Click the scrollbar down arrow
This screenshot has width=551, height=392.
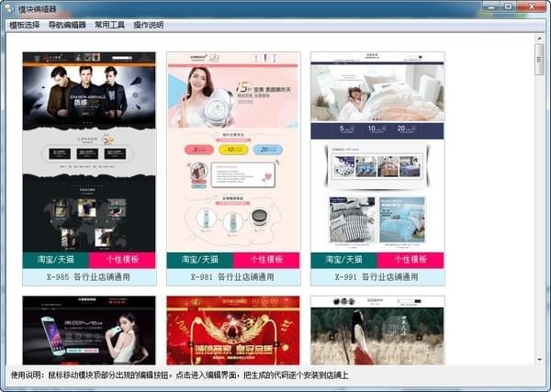[x=540, y=358]
